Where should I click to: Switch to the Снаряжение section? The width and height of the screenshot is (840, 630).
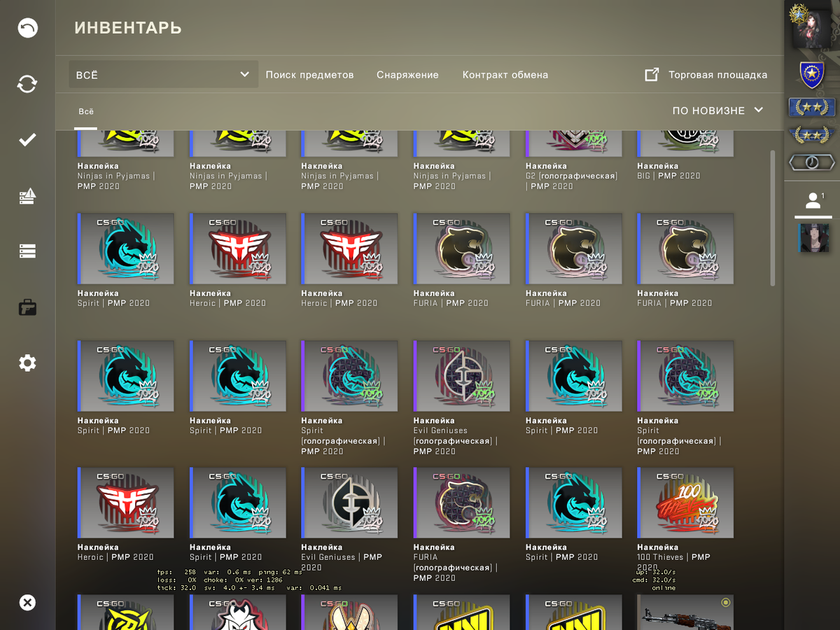tap(407, 75)
